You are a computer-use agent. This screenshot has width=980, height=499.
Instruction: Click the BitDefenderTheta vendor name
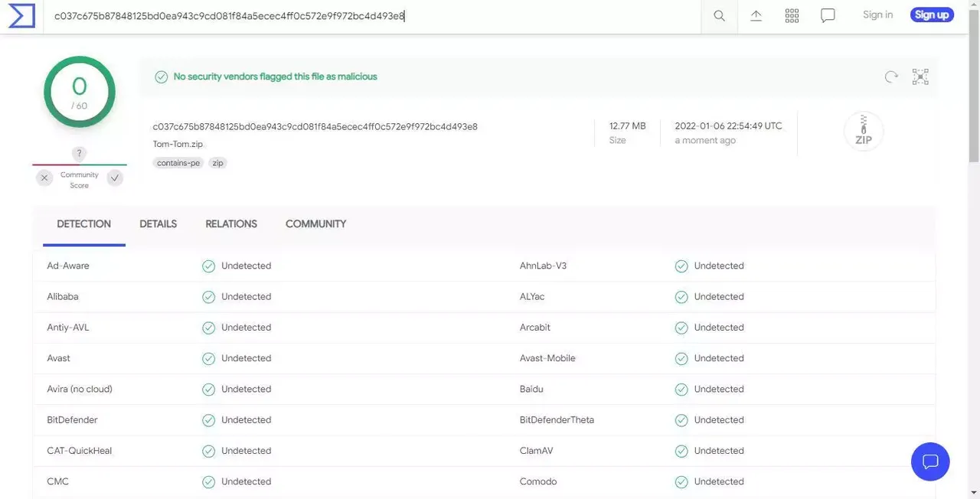557,420
